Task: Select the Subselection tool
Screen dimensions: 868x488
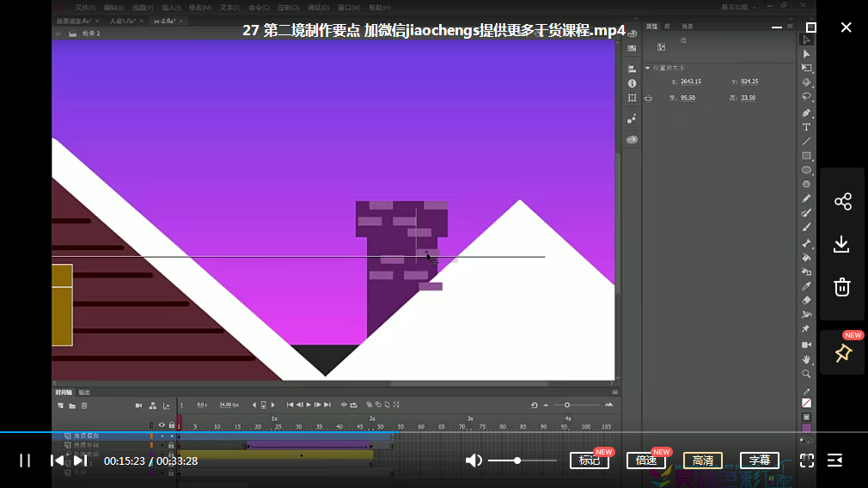Action: (x=807, y=54)
